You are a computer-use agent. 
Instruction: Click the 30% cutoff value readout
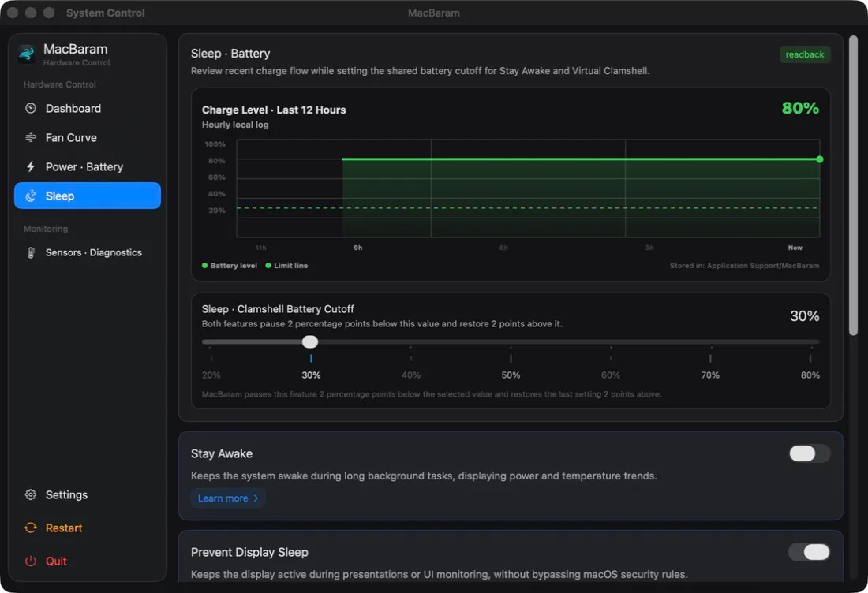coord(804,316)
